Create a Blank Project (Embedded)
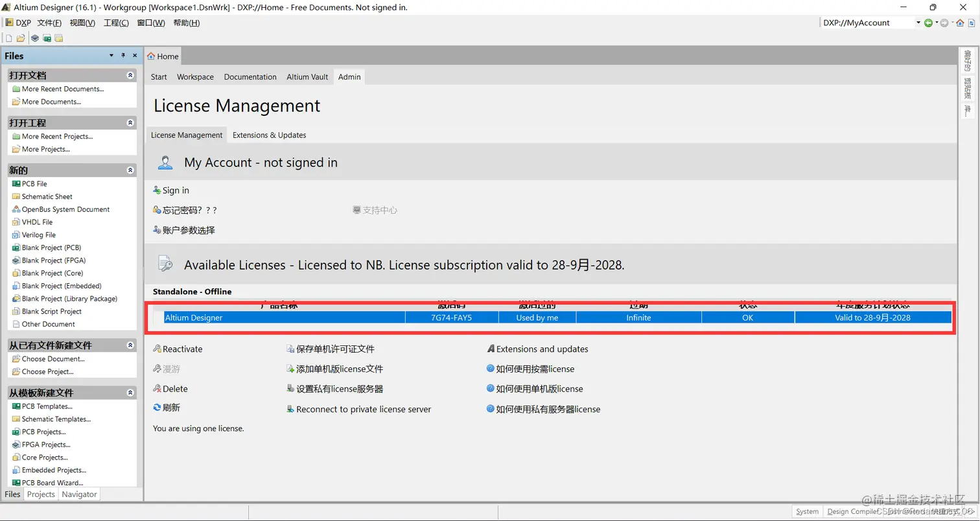980x521 pixels. click(57, 286)
